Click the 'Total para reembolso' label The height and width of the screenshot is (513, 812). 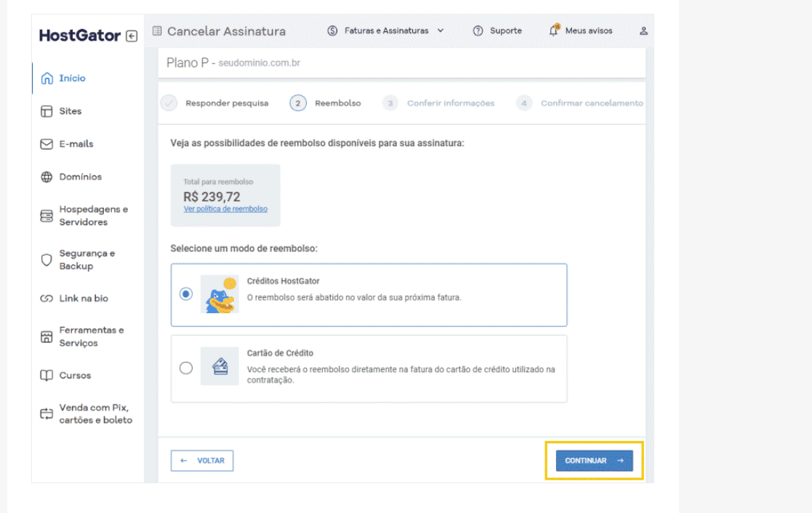[x=218, y=182]
